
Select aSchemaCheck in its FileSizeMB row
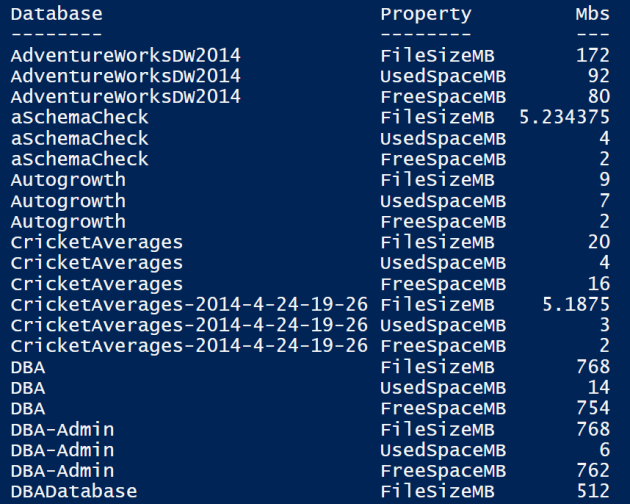[79, 118]
